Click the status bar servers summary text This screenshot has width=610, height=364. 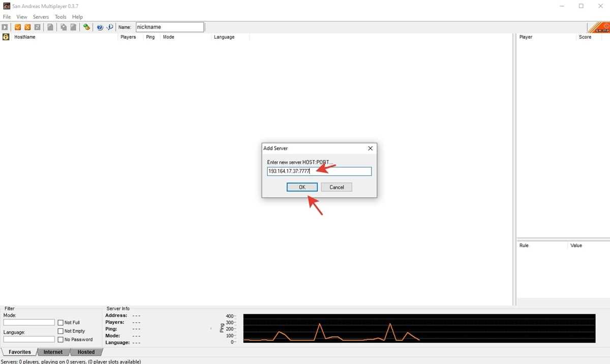71,361
